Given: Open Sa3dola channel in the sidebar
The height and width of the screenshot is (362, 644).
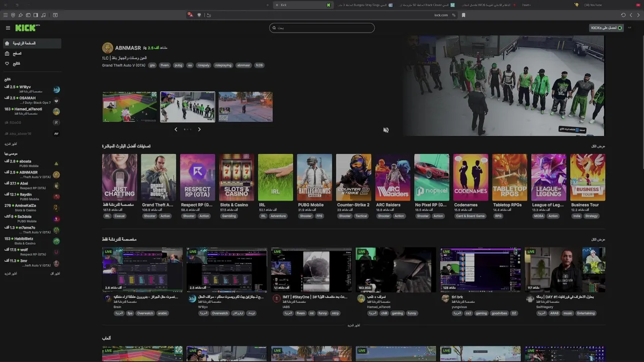Looking at the screenshot, I should [x=31, y=219].
